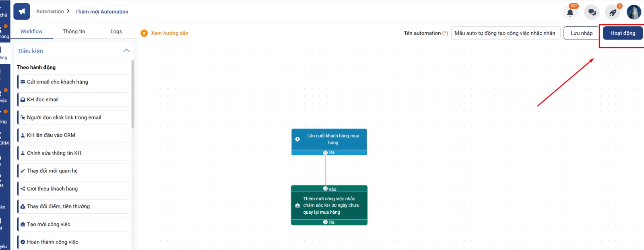Image resolution: width=644 pixels, height=250 pixels.
Task: Click the Tên automation input field
Action: 505,33
